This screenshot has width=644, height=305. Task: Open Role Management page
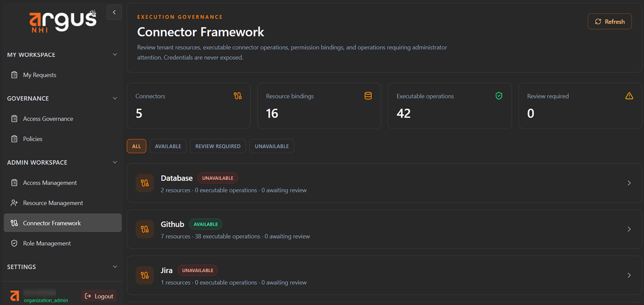coord(63,243)
